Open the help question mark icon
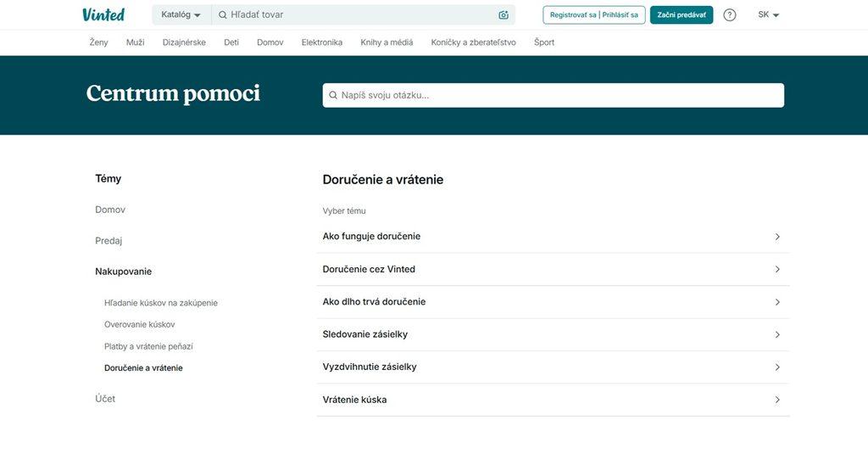This screenshot has height=465, width=868. point(730,15)
